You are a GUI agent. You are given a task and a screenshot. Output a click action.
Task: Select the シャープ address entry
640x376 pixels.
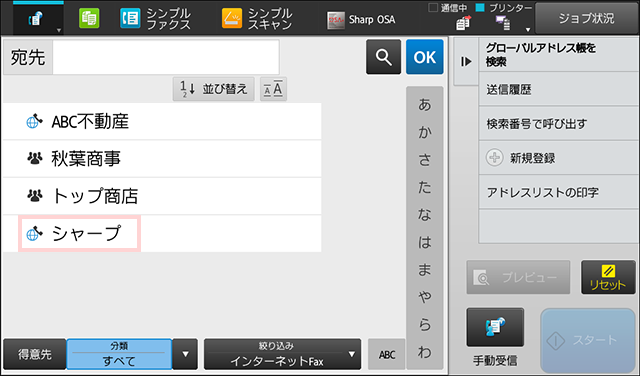(162, 233)
